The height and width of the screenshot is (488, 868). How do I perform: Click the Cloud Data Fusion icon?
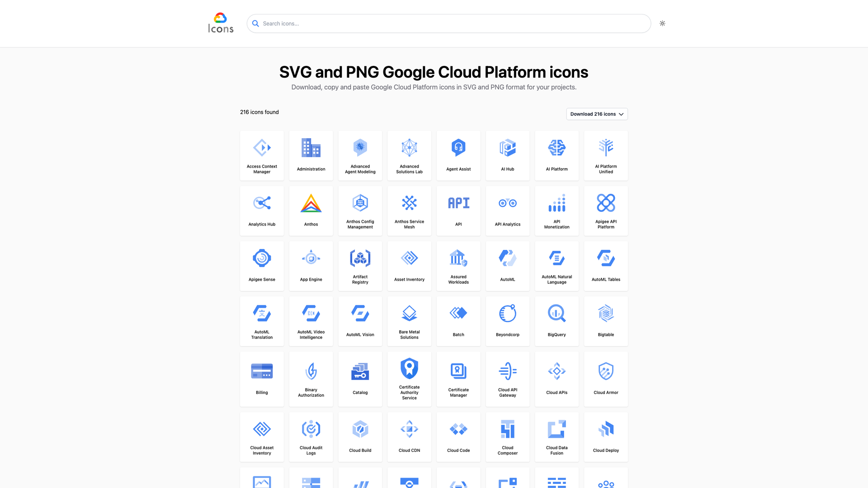[x=557, y=428]
